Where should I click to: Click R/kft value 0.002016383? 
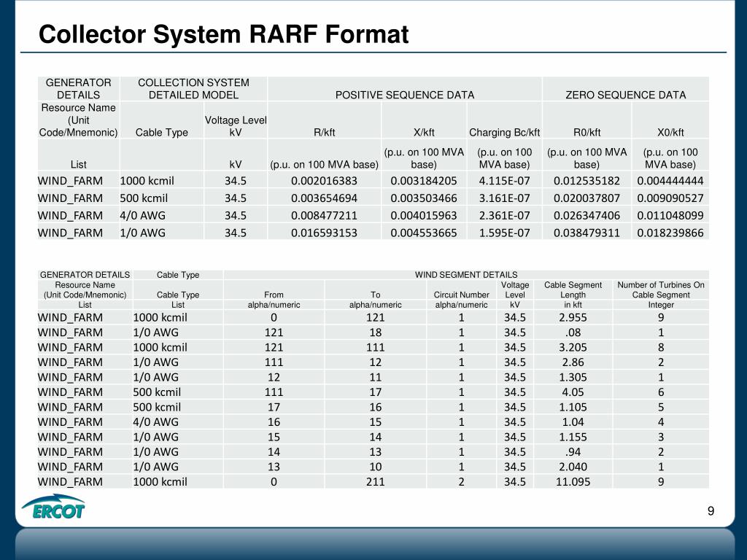(x=324, y=181)
